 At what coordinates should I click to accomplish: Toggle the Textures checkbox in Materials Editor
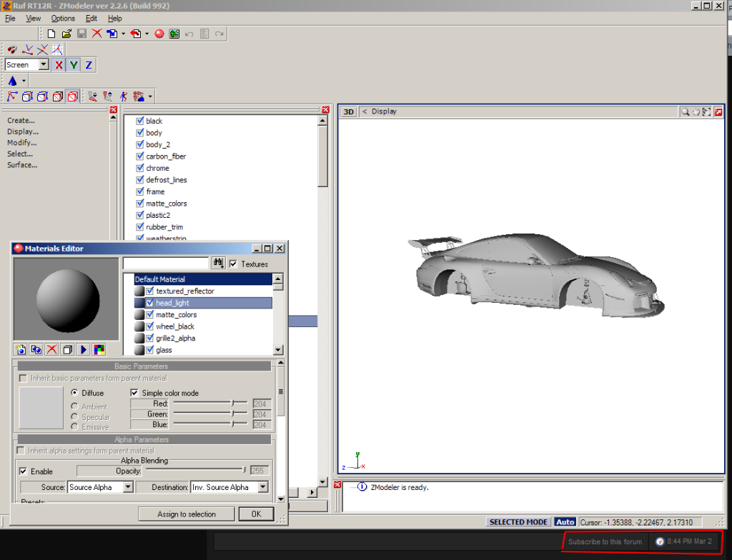(234, 264)
